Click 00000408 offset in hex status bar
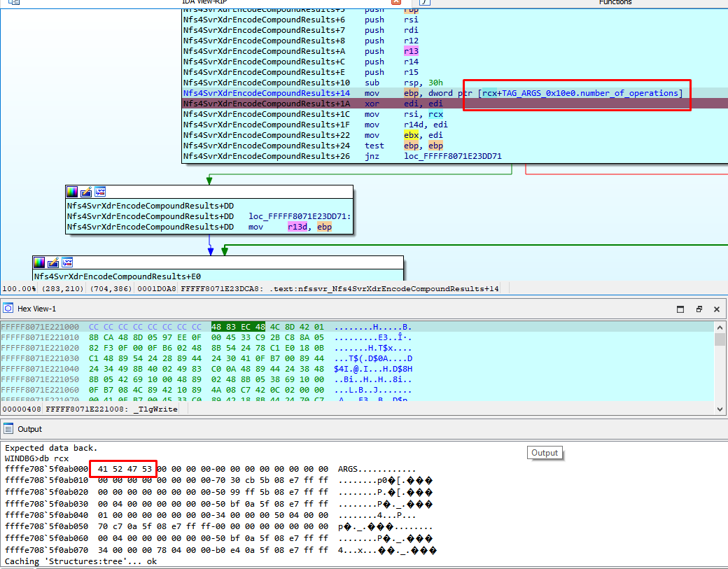The height and width of the screenshot is (569, 728). coord(22,409)
